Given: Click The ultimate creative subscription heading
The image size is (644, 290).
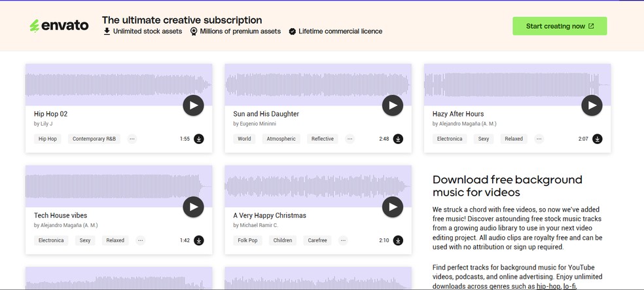Looking at the screenshot, I should click(x=182, y=20).
